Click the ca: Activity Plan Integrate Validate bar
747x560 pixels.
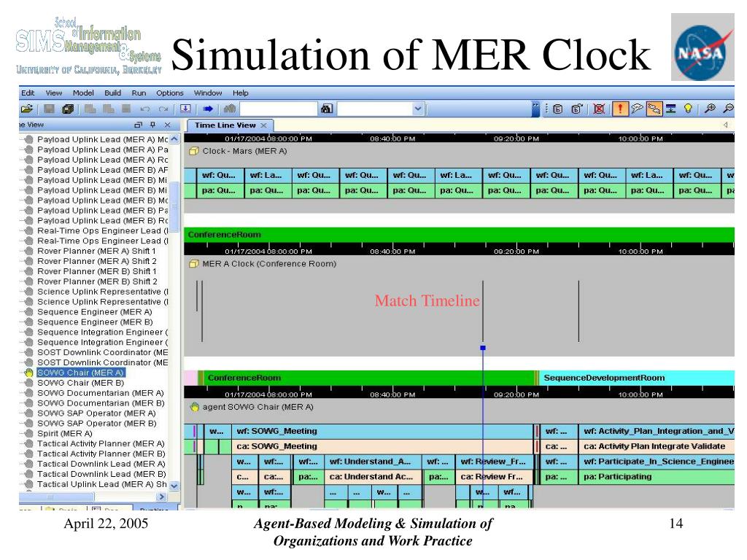(657, 447)
